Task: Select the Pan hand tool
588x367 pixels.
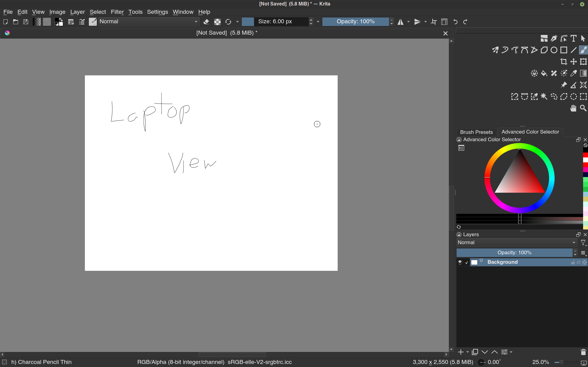Action: coord(573,108)
